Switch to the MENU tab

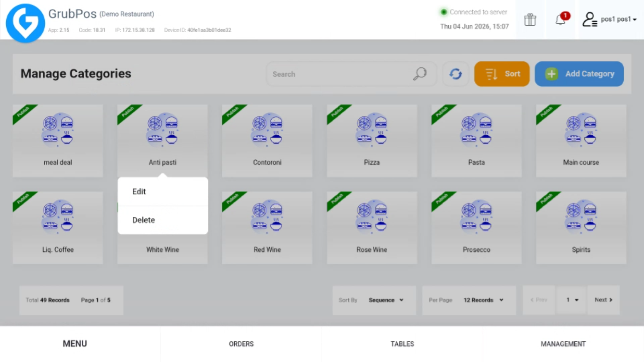click(x=75, y=344)
